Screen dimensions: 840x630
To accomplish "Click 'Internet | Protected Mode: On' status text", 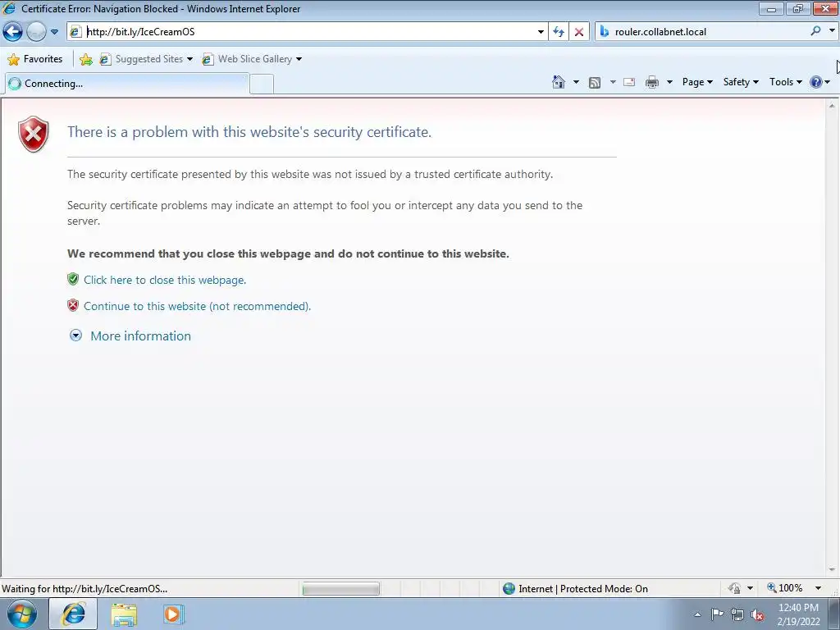I will [x=583, y=589].
